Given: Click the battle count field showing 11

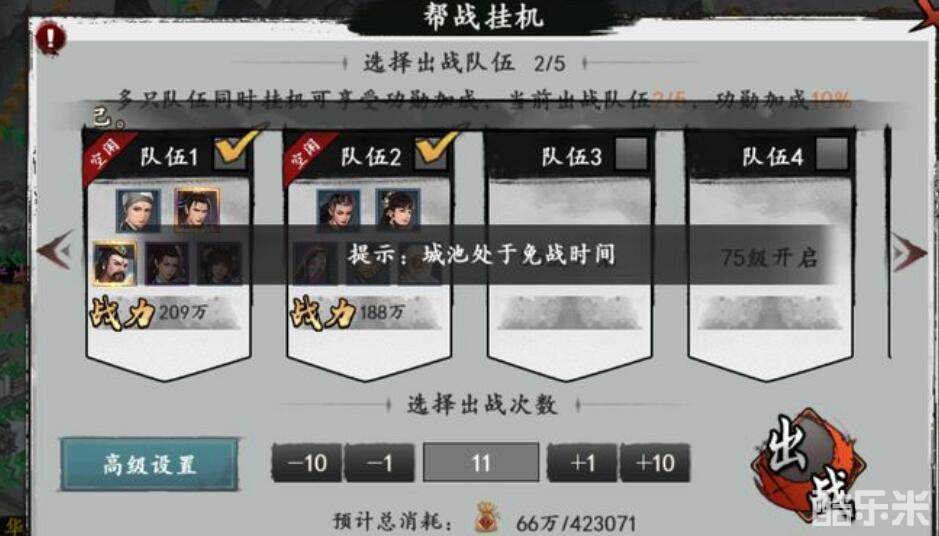Looking at the screenshot, I should coord(481,462).
